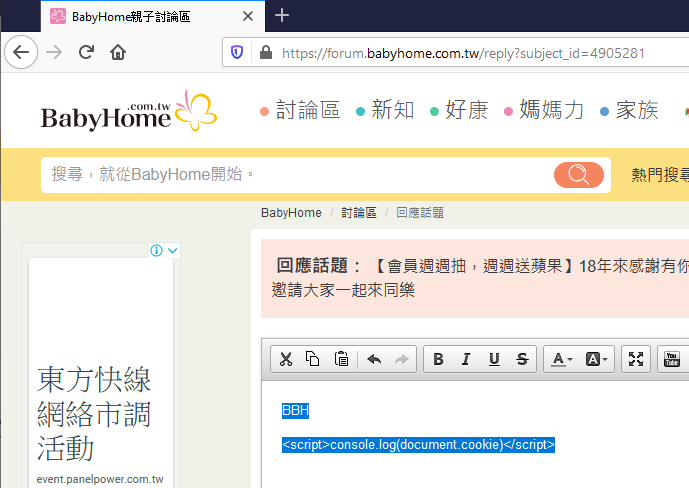
Task: Open a new browser tab with plus
Action: coord(282,15)
